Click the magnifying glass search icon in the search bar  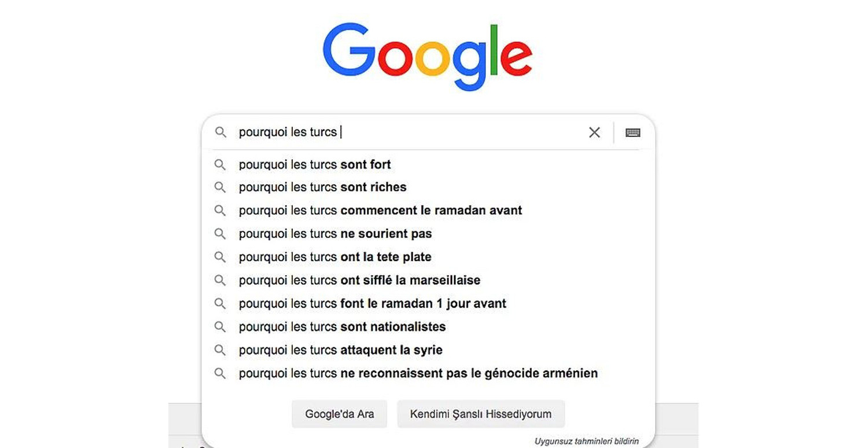tap(220, 132)
